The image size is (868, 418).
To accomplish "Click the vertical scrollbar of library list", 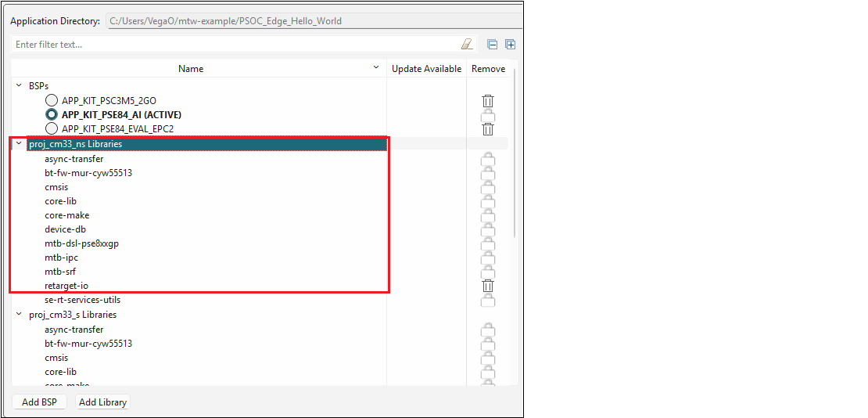I will [514, 157].
